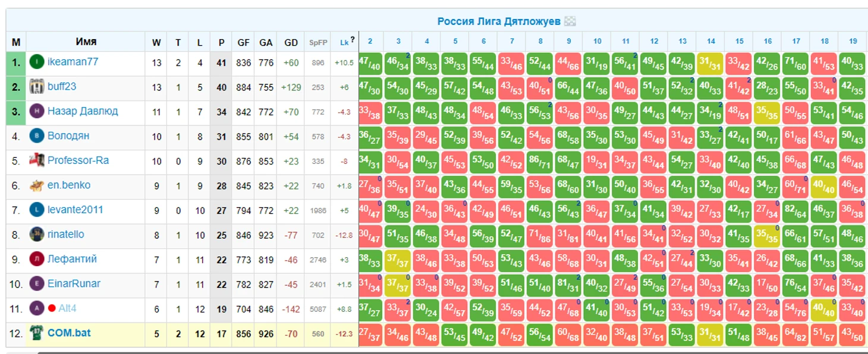Sort table by GD column header
This screenshot has width=868, height=354.
pos(291,42)
